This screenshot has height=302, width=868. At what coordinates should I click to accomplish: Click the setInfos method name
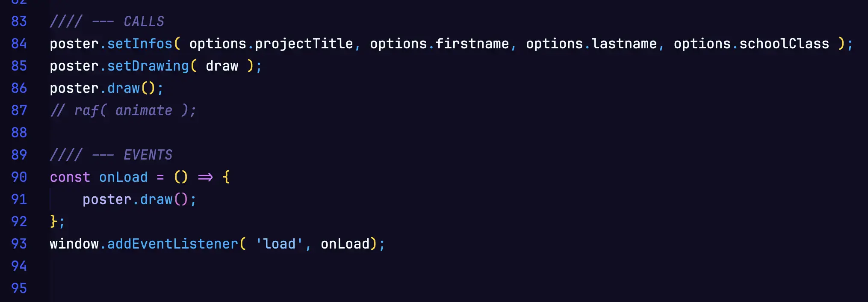139,44
